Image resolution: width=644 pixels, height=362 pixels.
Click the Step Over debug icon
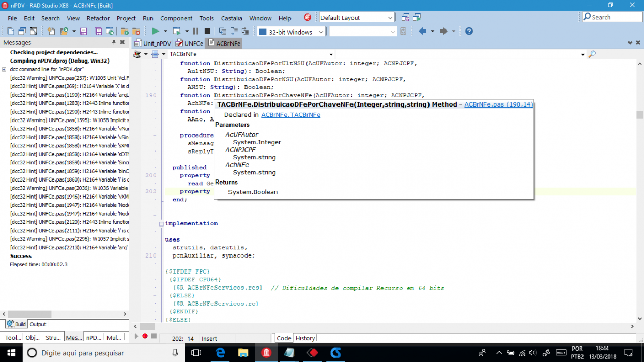(x=234, y=32)
